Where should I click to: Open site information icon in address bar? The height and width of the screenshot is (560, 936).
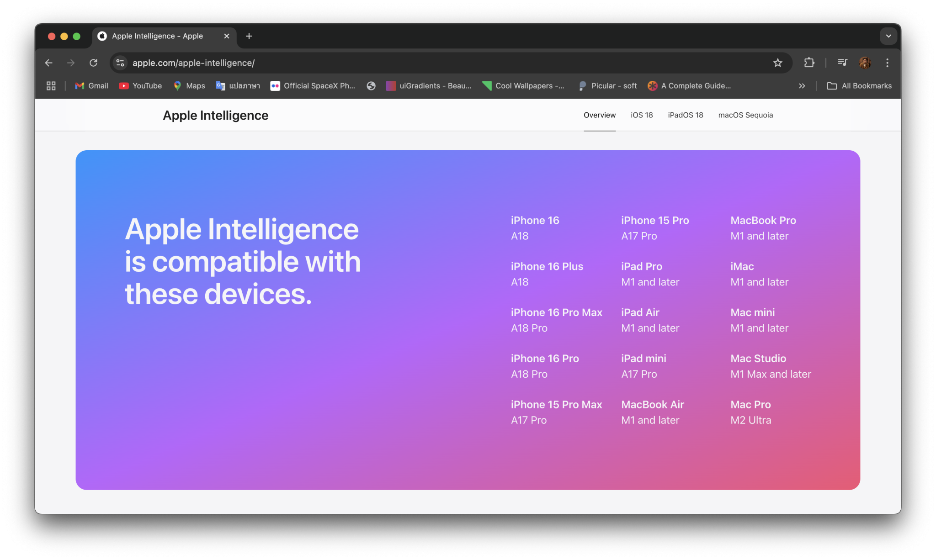click(x=120, y=63)
